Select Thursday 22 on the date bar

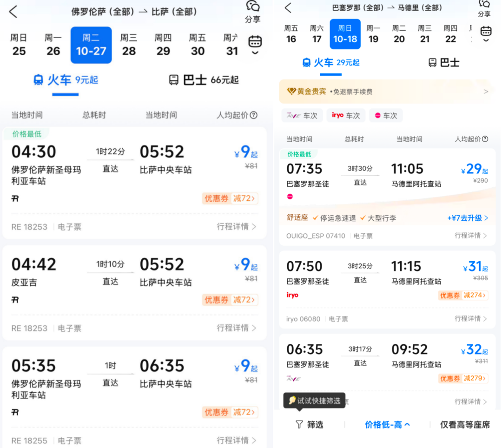[450, 34]
